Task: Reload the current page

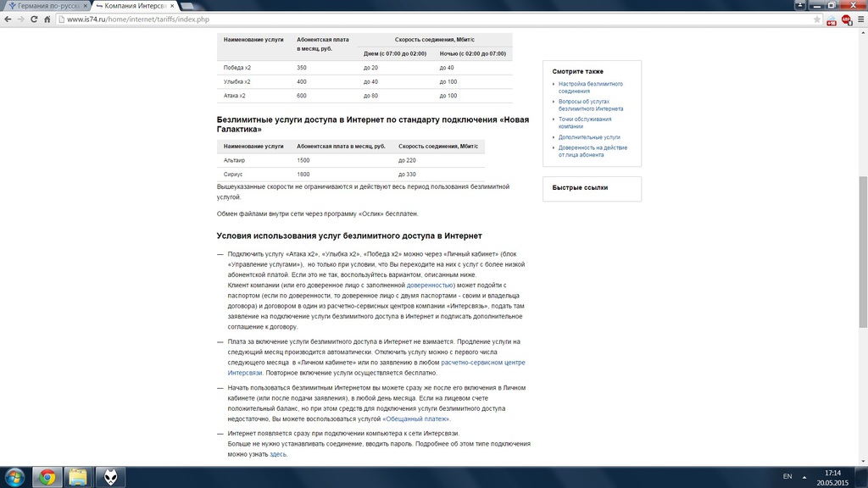Action: click(34, 19)
